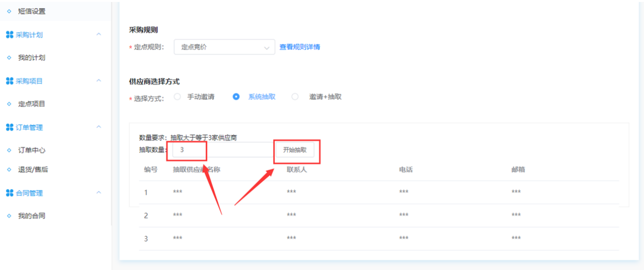Click the 订单管理 four-leaf section icon
Image resolution: width=644 pixels, height=270 pixels.
9,127
